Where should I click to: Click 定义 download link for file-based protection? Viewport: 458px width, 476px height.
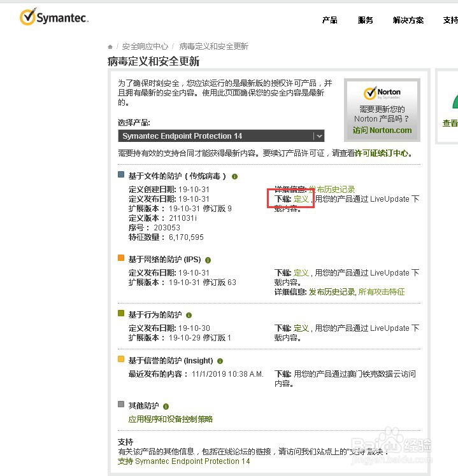[301, 199]
